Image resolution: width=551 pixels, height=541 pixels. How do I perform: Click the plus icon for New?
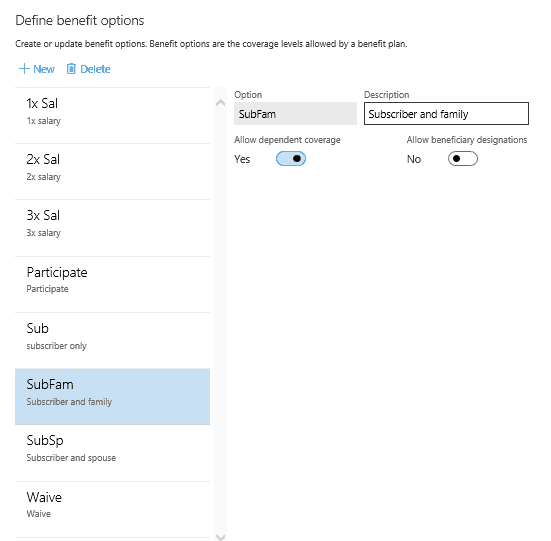point(24,69)
